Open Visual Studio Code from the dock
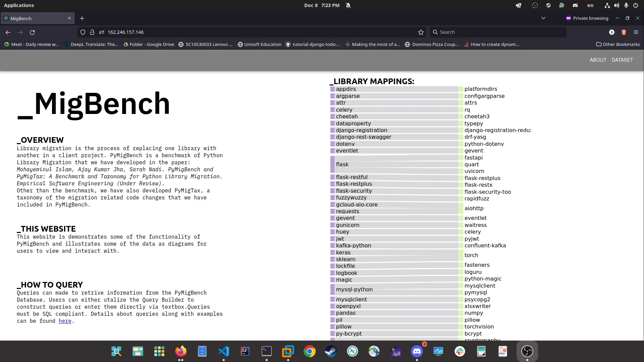Image resolution: width=644 pixels, height=362 pixels. [x=224, y=351]
